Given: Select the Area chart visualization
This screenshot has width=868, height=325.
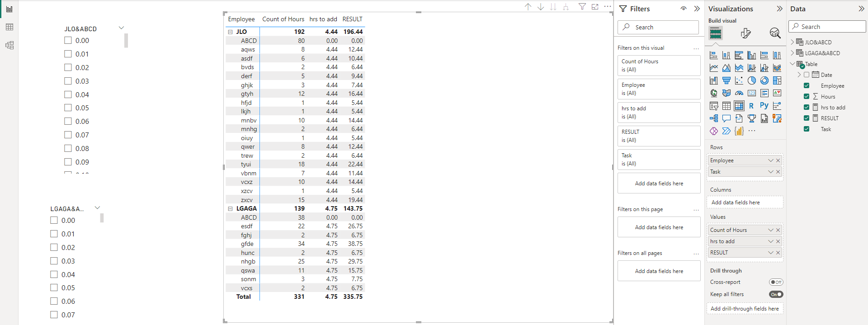Looking at the screenshot, I should click(x=726, y=68).
